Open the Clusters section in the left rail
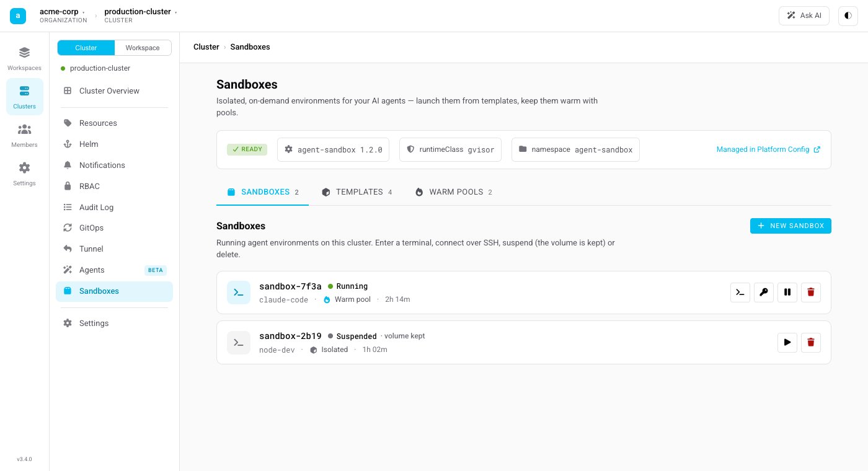Screen dimensions: 868x471 point(24,97)
